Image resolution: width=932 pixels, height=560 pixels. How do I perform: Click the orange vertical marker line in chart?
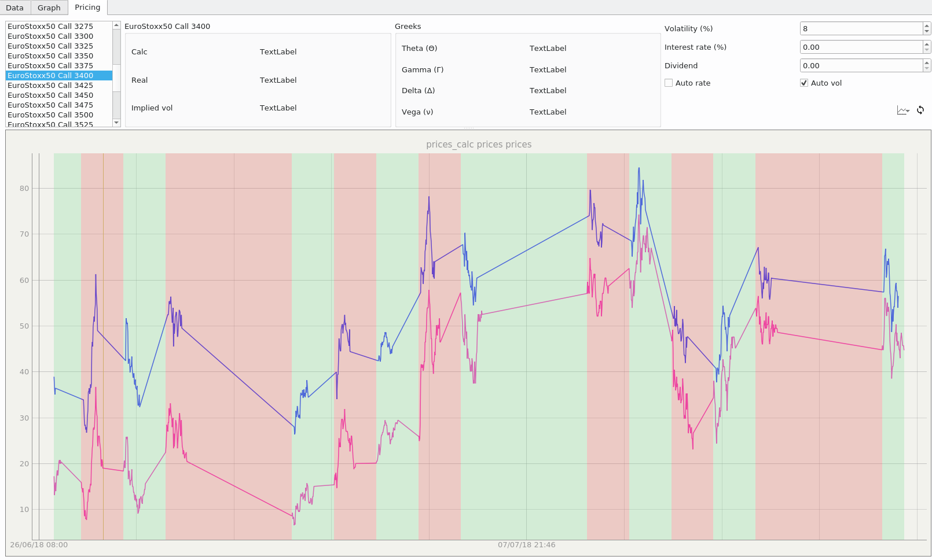(x=103, y=346)
